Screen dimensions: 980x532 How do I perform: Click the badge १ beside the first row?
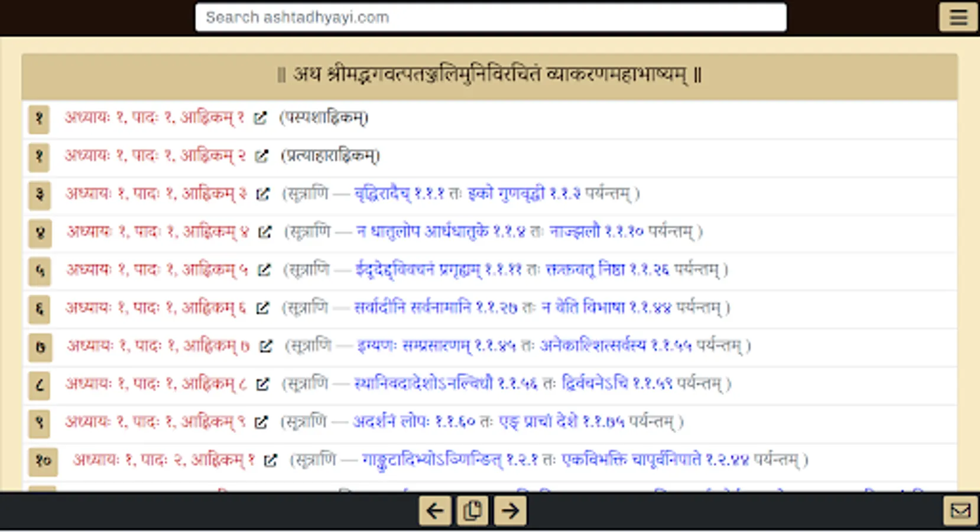[39, 118]
